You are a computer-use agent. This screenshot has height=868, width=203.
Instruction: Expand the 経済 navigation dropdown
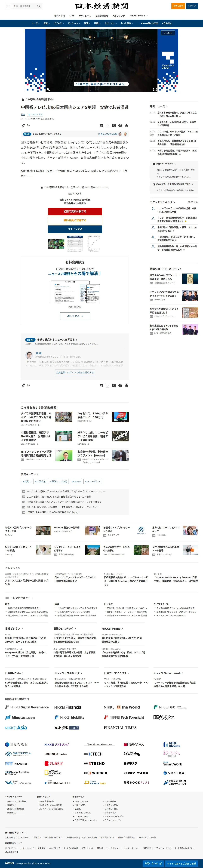87,23
